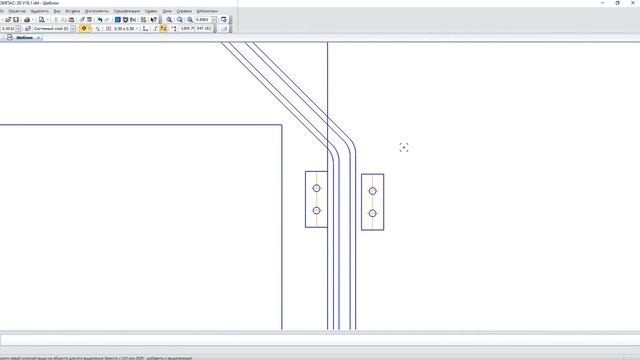Open the Variables f(x) icon
This screenshot has height=360, width=640.
133,20
